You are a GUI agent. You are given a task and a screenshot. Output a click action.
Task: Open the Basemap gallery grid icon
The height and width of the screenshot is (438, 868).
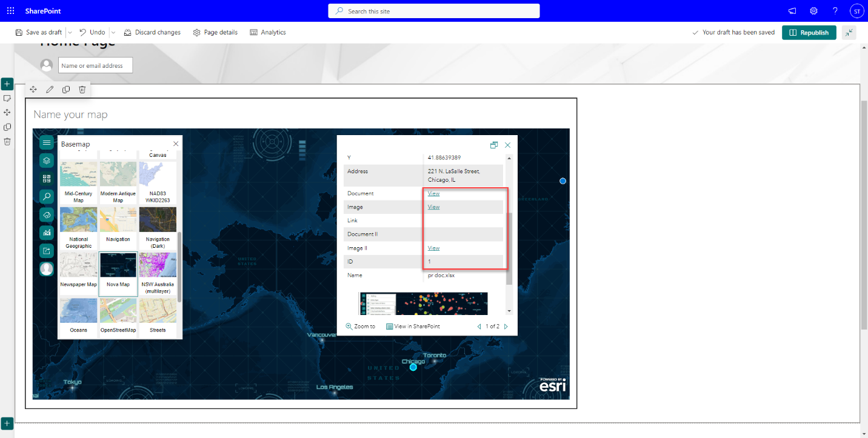[47, 178]
